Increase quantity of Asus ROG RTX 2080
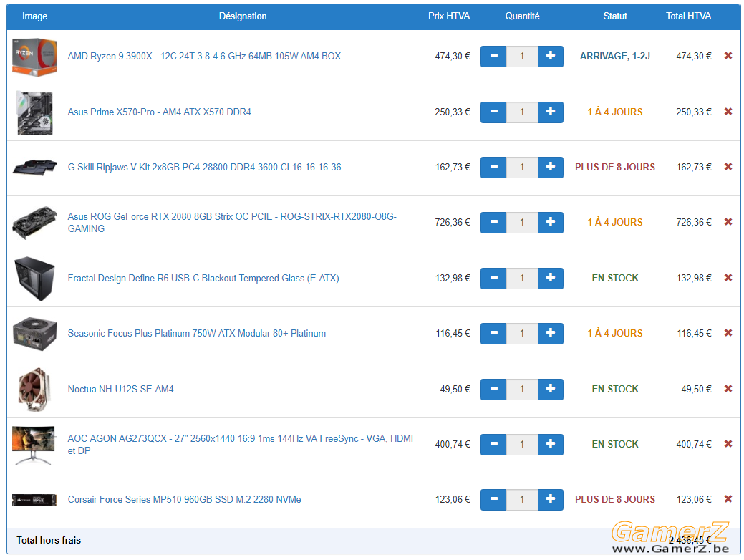This screenshot has height=560, width=744. [551, 222]
